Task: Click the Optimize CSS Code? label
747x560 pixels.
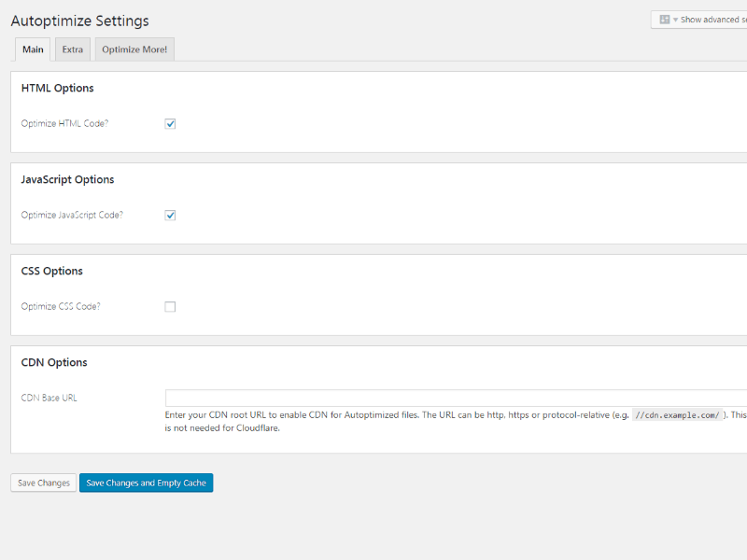Action: coord(60,306)
